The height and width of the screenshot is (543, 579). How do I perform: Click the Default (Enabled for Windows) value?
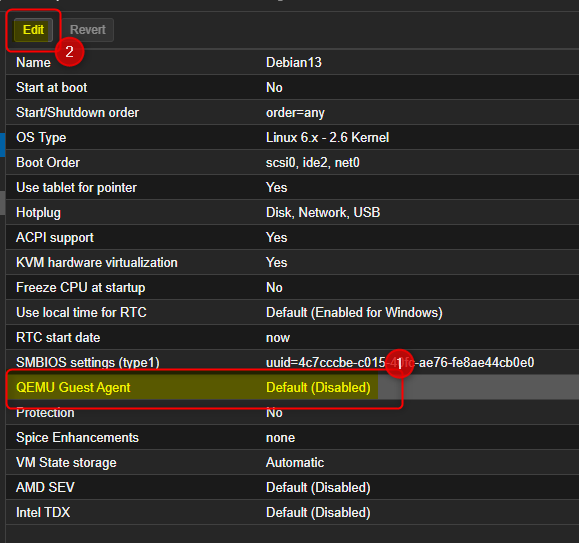[354, 313]
